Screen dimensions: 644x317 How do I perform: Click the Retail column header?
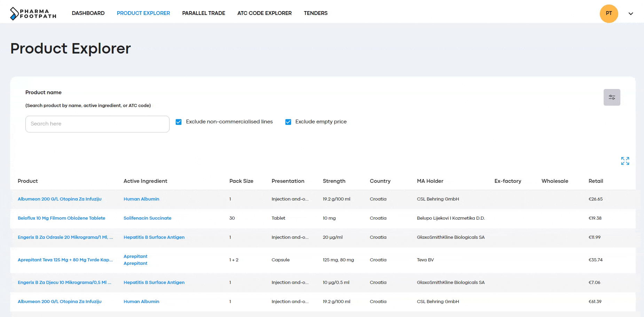click(596, 181)
